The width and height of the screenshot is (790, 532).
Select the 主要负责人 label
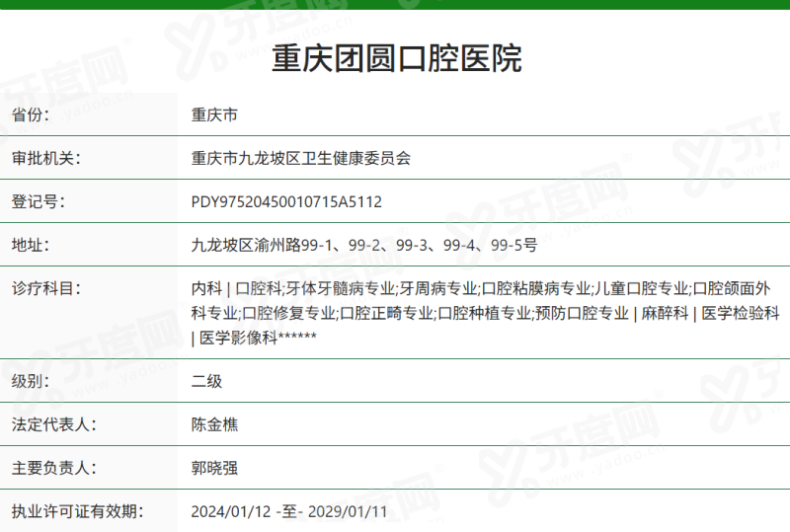tap(54, 468)
